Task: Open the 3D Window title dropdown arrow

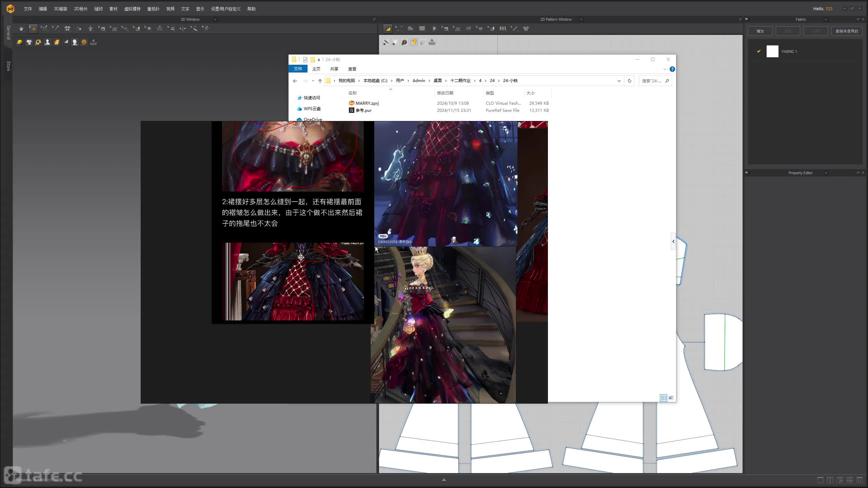Action: 215,20
